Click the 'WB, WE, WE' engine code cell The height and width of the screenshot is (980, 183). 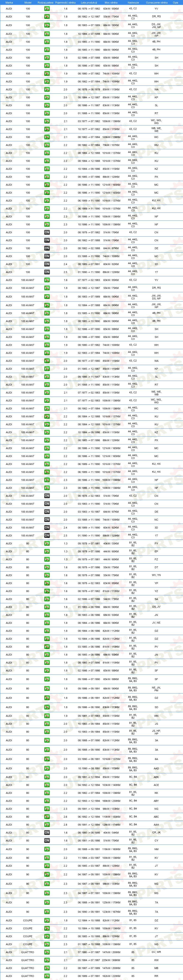point(156,129)
